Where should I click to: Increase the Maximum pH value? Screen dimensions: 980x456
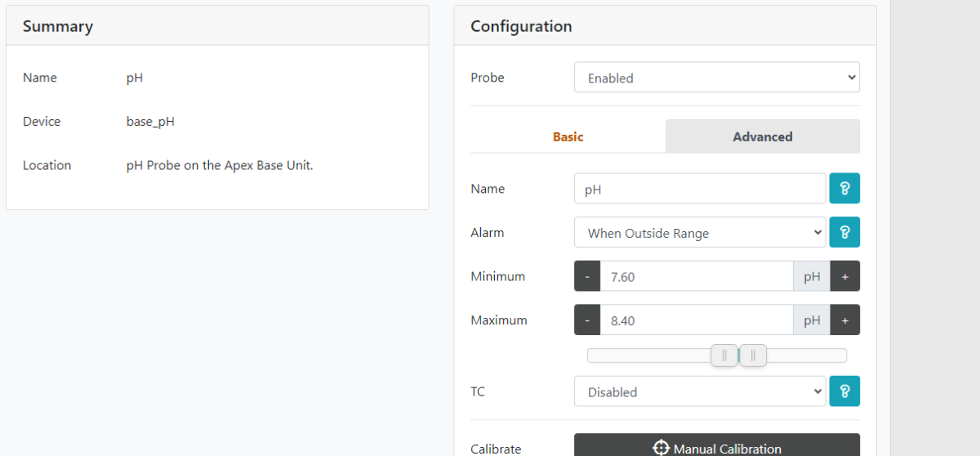pos(845,320)
